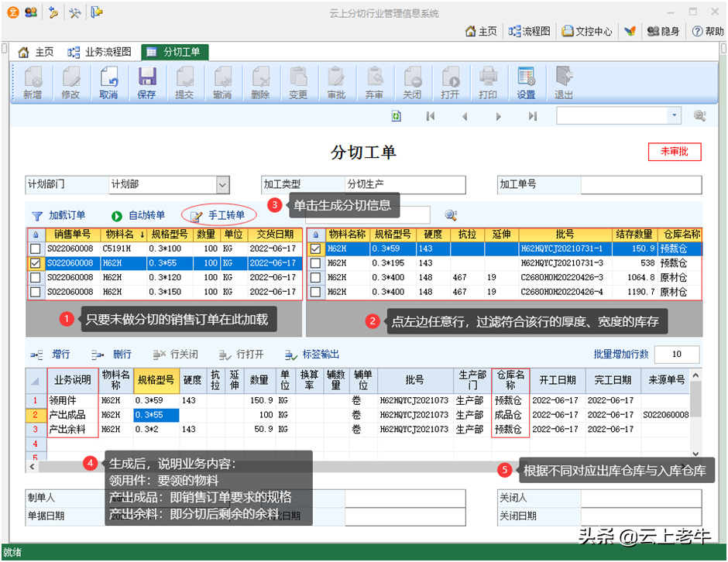Click the 保存 (Save) toolbar icon
This screenshot has width=728, height=562.
(x=146, y=83)
